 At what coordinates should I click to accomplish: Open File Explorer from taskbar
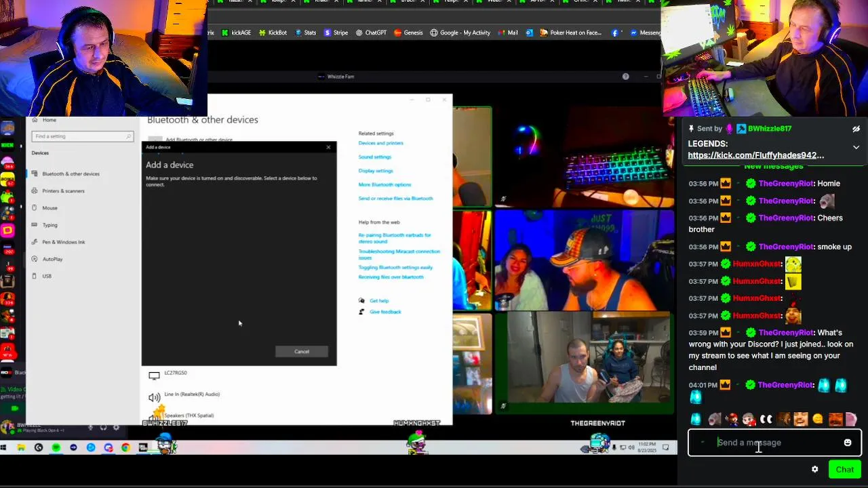click(x=21, y=447)
